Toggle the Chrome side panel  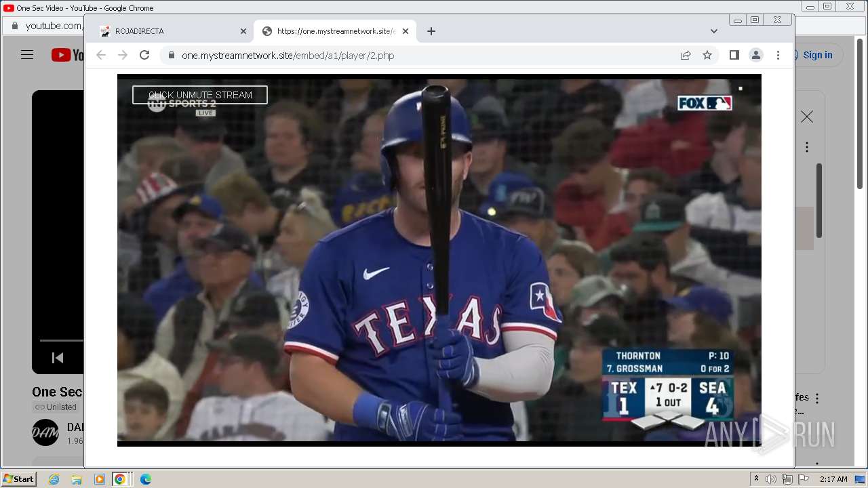pos(734,55)
